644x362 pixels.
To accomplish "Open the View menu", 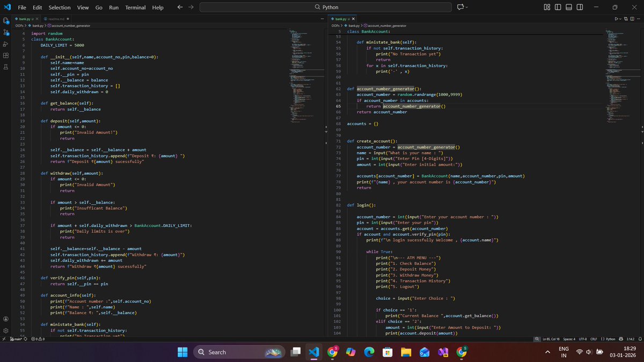I will click(83, 8).
